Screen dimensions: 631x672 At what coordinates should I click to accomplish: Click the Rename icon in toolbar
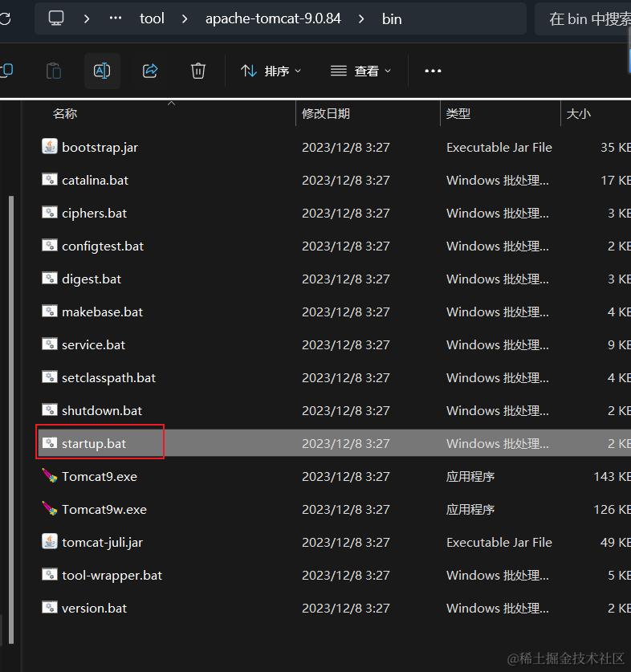[102, 71]
